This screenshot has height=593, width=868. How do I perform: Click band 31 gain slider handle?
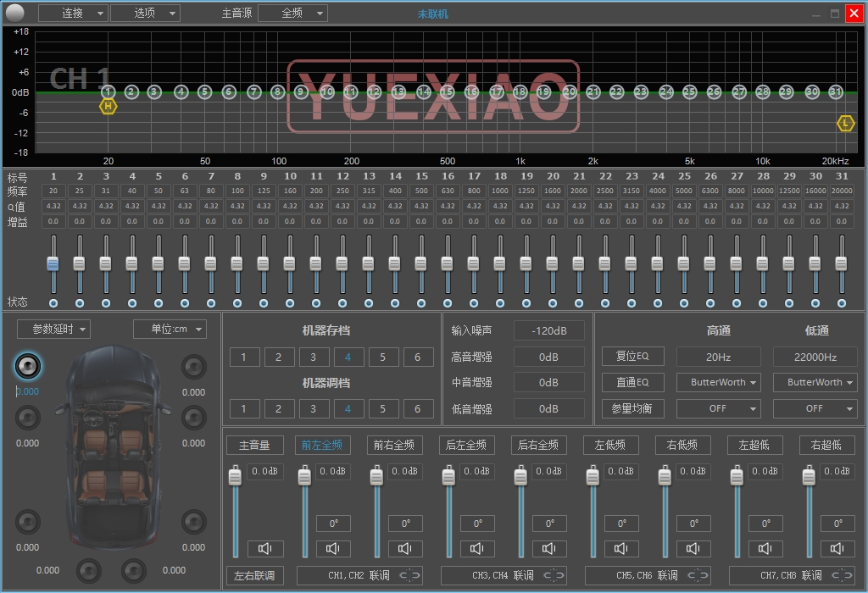(x=842, y=263)
